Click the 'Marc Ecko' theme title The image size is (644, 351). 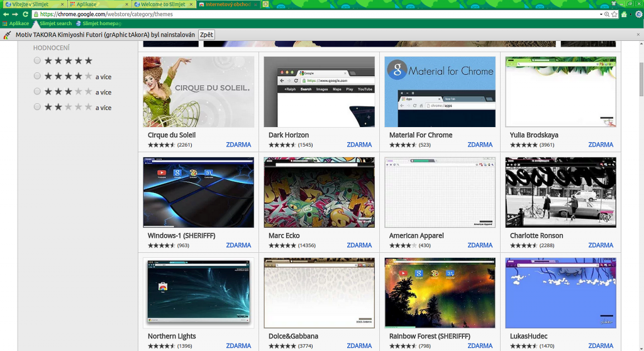pos(284,235)
